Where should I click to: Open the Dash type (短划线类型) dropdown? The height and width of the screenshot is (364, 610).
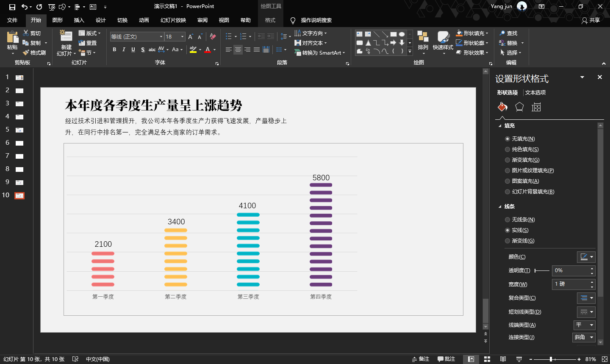[x=586, y=312]
